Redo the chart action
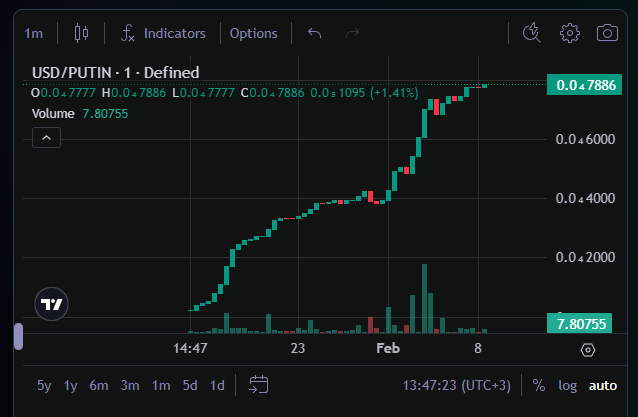 pyautogui.click(x=352, y=33)
